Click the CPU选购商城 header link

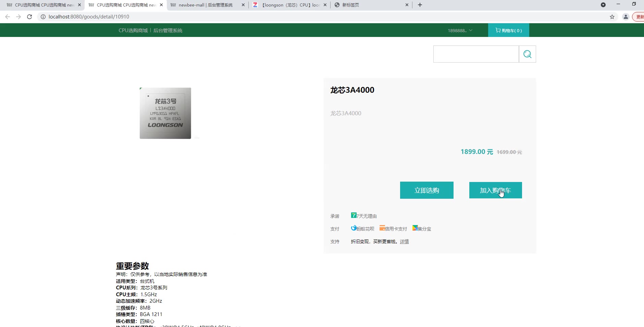[x=133, y=30]
